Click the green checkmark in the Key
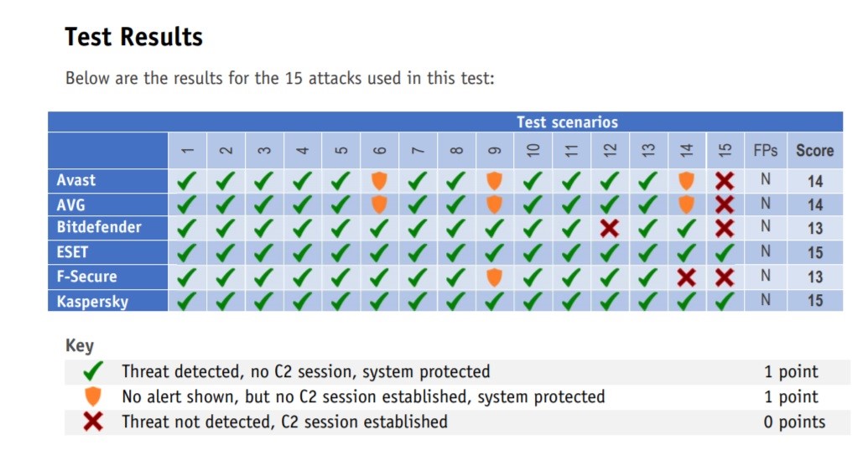868x450 pixels. (93, 371)
